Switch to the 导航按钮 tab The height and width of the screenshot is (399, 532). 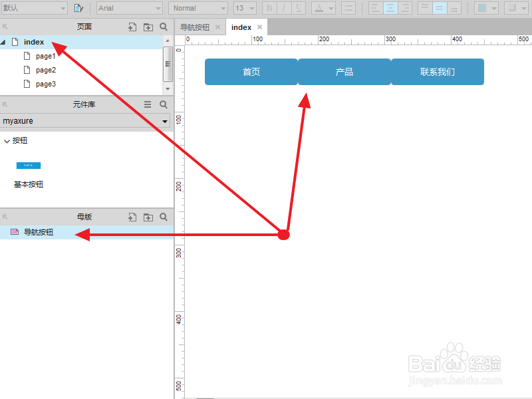pos(195,27)
